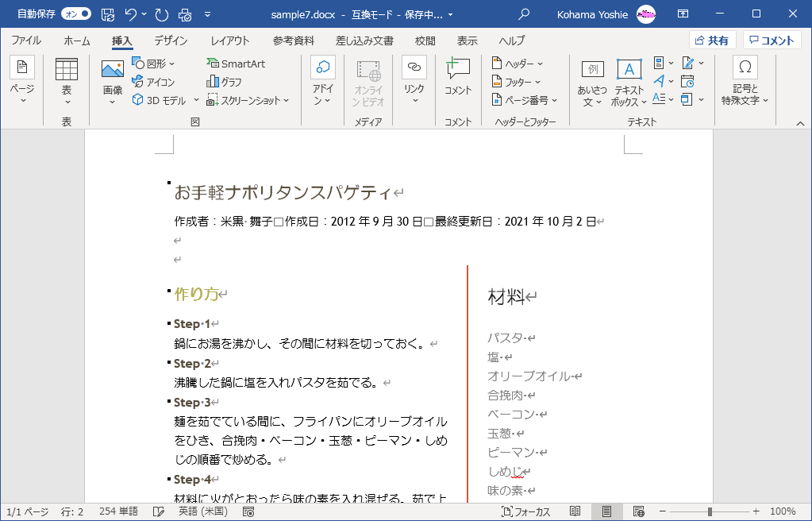Switch to print layout view in status bar
Screen dimensions: 812x521
[x=606, y=511]
